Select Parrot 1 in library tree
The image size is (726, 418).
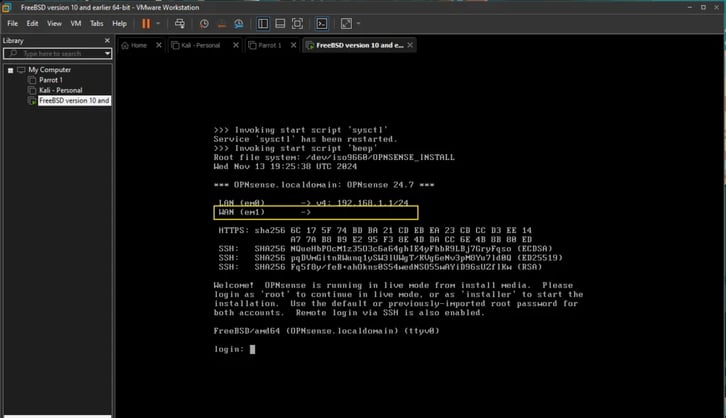51,80
